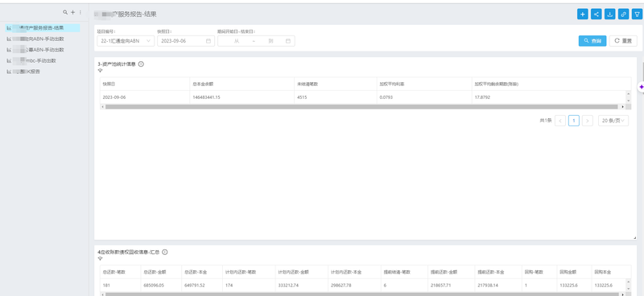Viewport: 644px width, 296px height.
Task: Open the 22-1 ABN project number dropdown
Action: (x=126, y=41)
